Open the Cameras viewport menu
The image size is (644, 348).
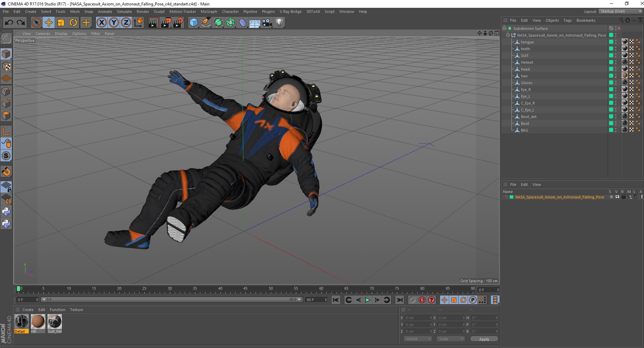(43, 34)
